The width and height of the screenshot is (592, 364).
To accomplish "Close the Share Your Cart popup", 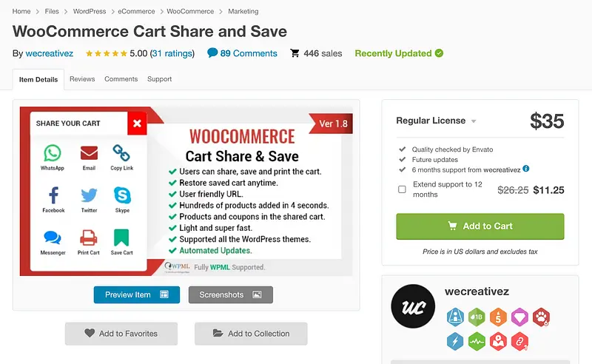I will (136, 124).
